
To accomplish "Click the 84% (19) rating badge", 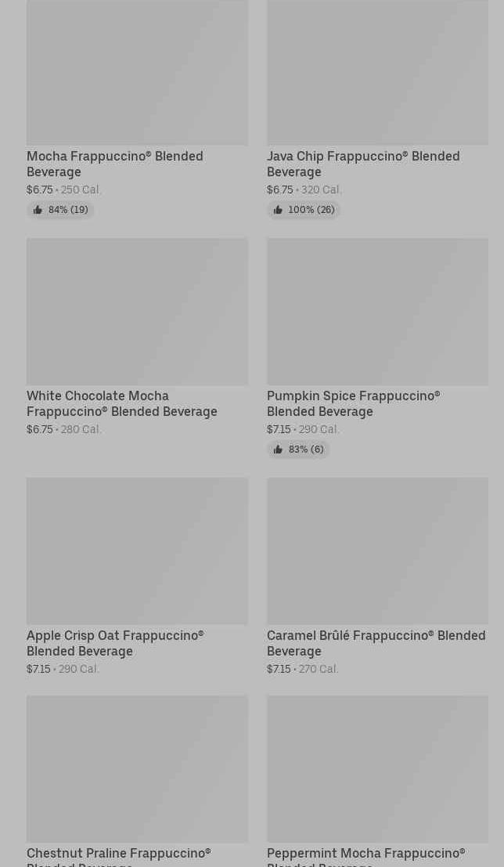I will tap(60, 210).
